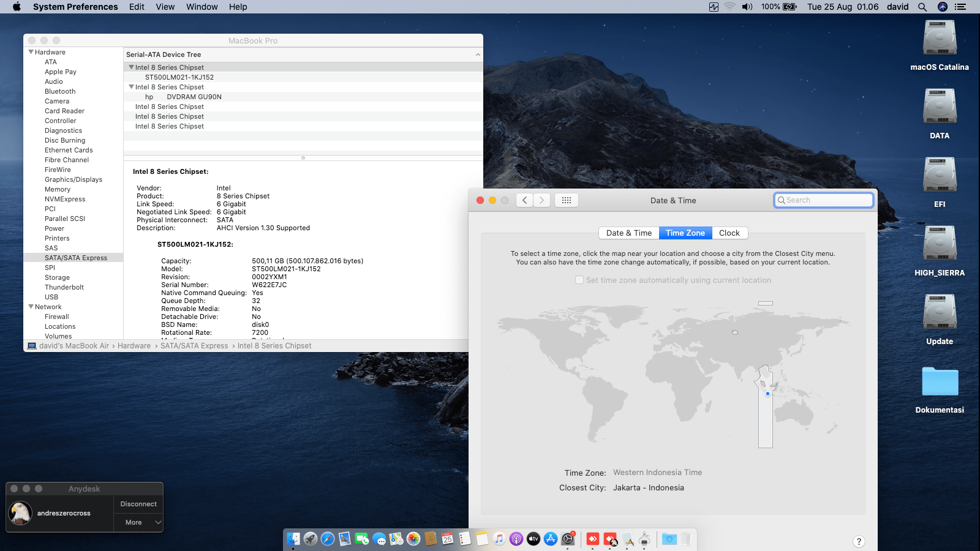980x551 pixels.
Task: Open the Closest City combo box
Action: (x=649, y=488)
